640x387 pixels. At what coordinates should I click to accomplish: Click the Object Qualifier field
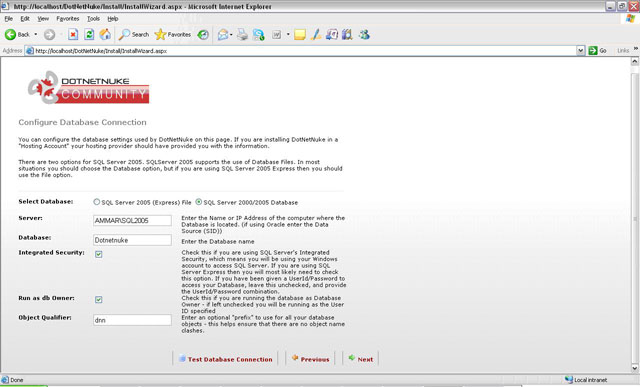pyautogui.click(x=132, y=320)
